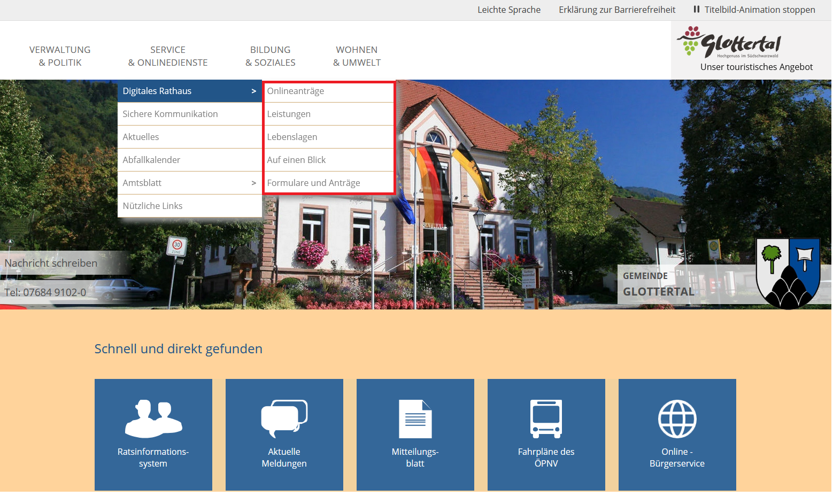Click the pause icon for title animation
Image resolution: width=833 pixels, height=504 pixels.
pyautogui.click(x=696, y=10)
